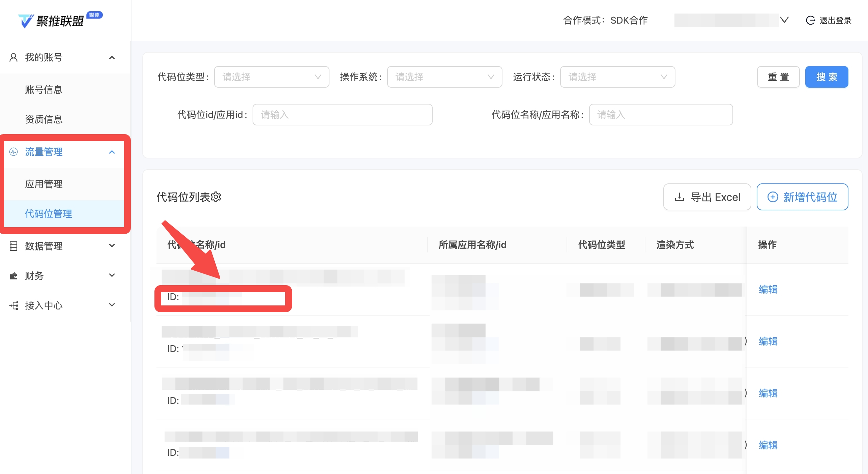Screen dimensions: 868x474
Task: Expand the 财务 menu chevron
Action: point(112,275)
